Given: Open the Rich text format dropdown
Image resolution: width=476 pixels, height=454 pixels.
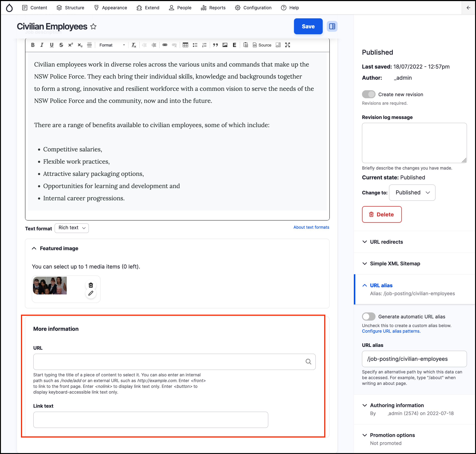Looking at the screenshot, I should pyautogui.click(x=72, y=228).
